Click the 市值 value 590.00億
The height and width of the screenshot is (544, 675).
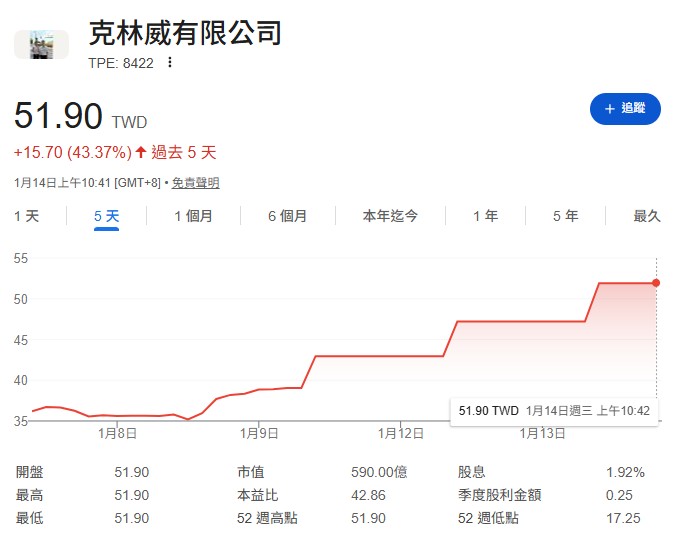pos(379,472)
